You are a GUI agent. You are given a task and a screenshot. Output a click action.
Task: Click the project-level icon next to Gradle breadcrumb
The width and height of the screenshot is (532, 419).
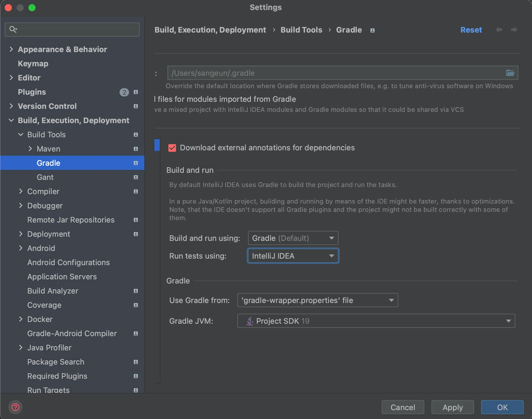(x=373, y=30)
